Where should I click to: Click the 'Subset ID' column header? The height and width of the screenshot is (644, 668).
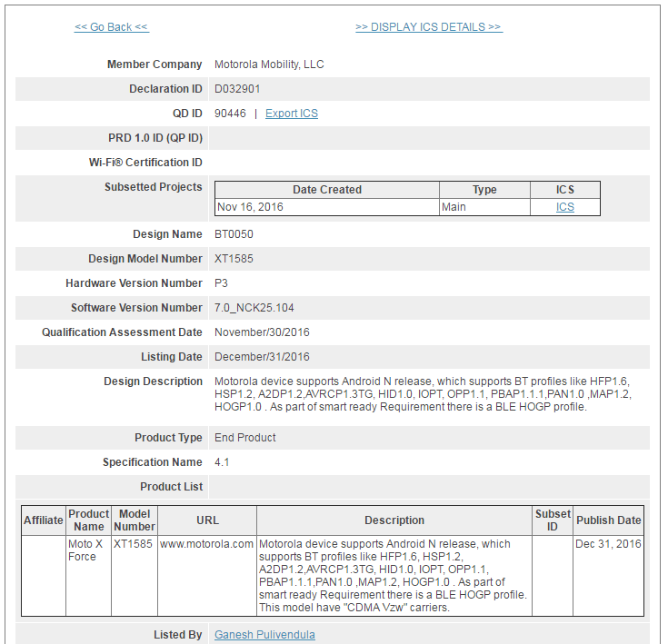[x=553, y=520]
